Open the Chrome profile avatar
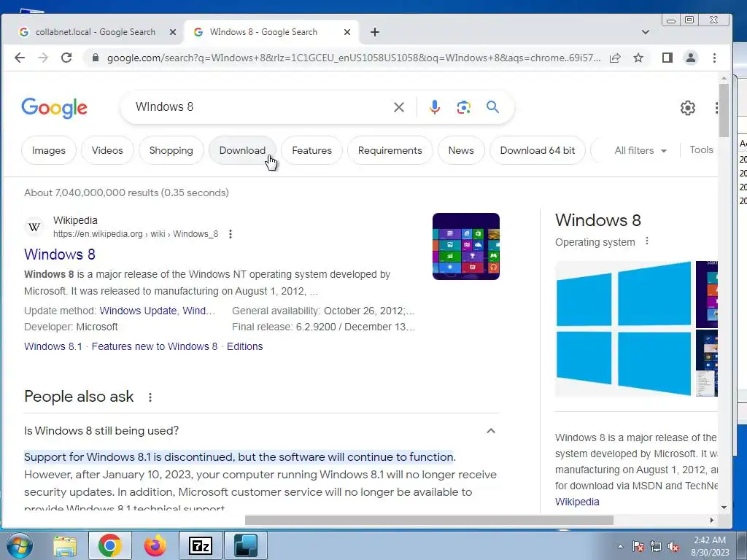The height and width of the screenshot is (560, 747). [x=690, y=58]
